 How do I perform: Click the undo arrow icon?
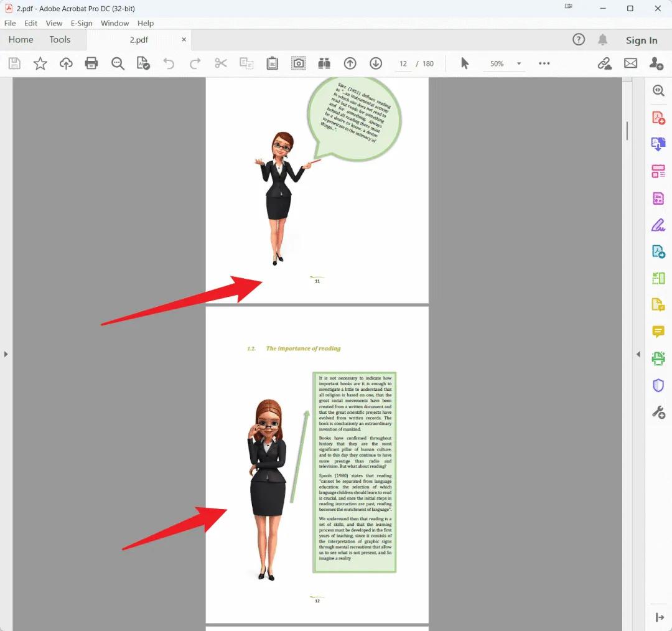coord(169,63)
